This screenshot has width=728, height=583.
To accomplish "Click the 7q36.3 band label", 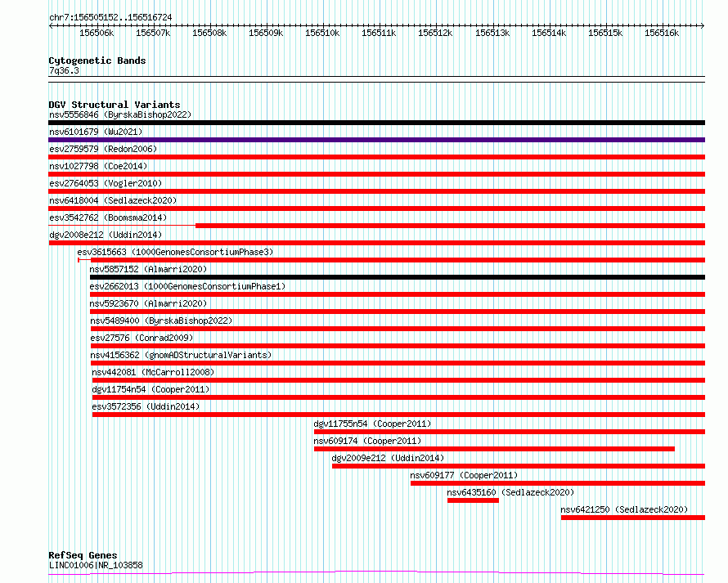I will [x=64, y=71].
